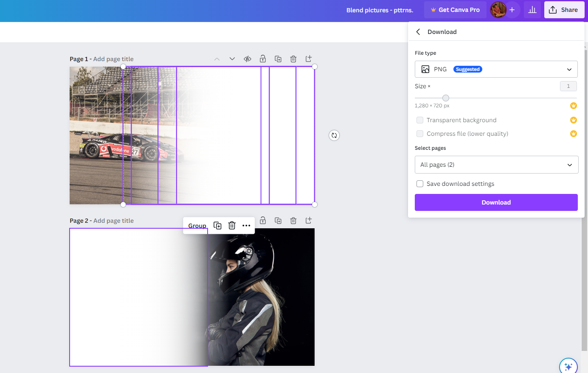Image resolution: width=588 pixels, height=373 pixels.
Task: Group the selected elements
Action: pyautogui.click(x=197, y=226)
